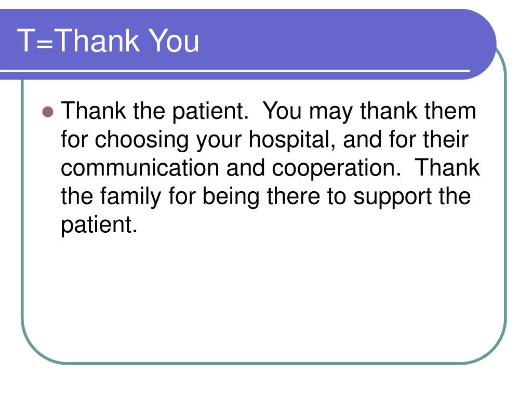The image size is (532, 399).
Task: Select the brown bullet point dot
Action: [x=48, y=112]
